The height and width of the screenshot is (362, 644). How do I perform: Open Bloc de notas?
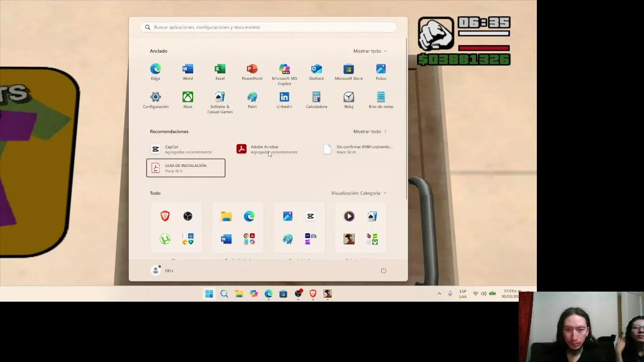[381, 100]
